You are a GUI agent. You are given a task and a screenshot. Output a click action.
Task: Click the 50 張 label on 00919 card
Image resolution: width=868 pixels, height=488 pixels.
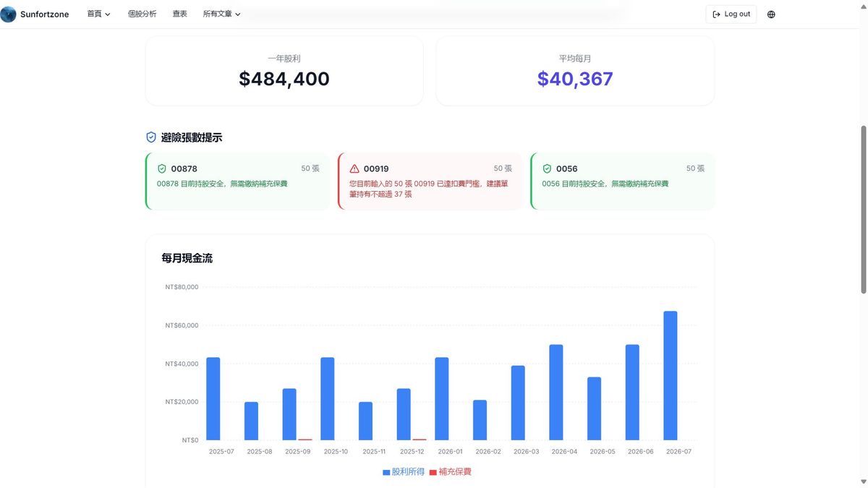pos(503,168)
